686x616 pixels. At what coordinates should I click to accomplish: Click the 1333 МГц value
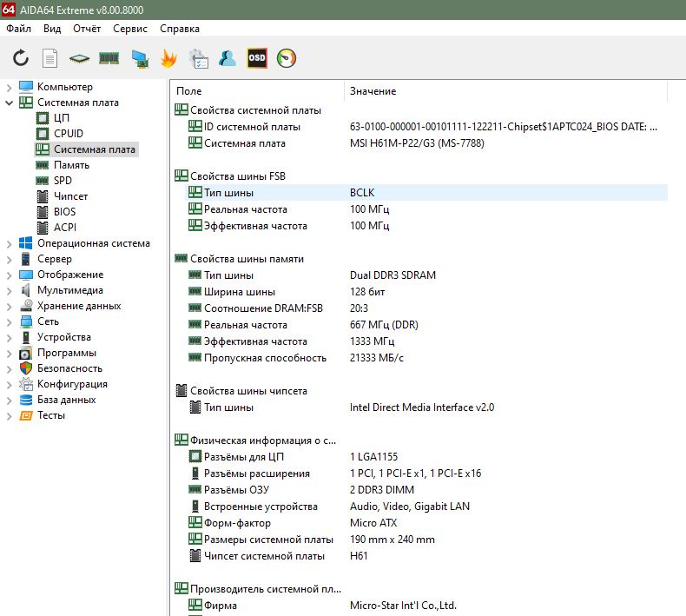(372, 341)
